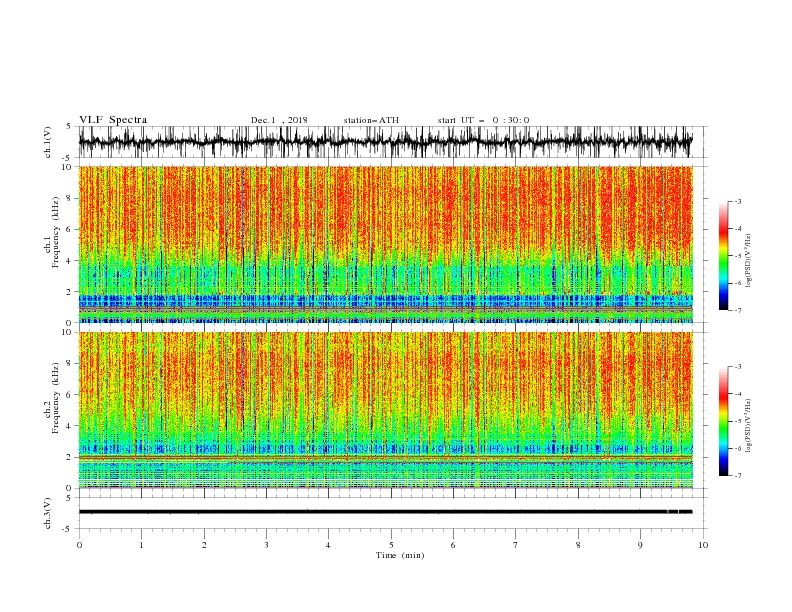Image resolution: width=792 pixels, height=612 pixels.
Task: Click the time axis tick label '7'
Action: pos(516,545)
